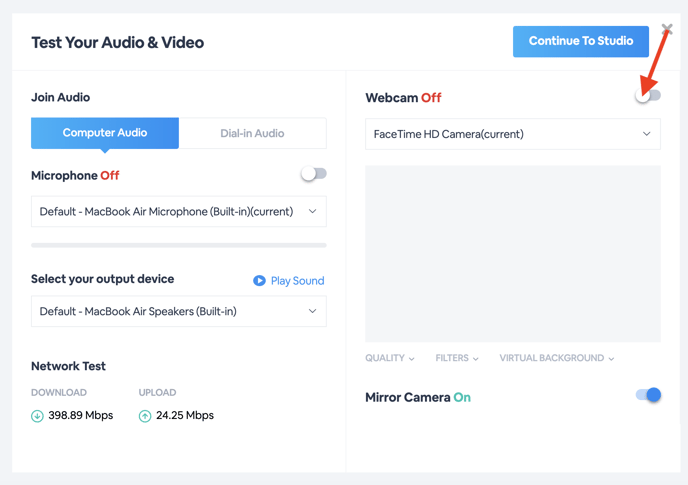Close the Test Your Audio & Video dialog
Image resolution: width=688 pixels, height=485 pixels.
667,29
